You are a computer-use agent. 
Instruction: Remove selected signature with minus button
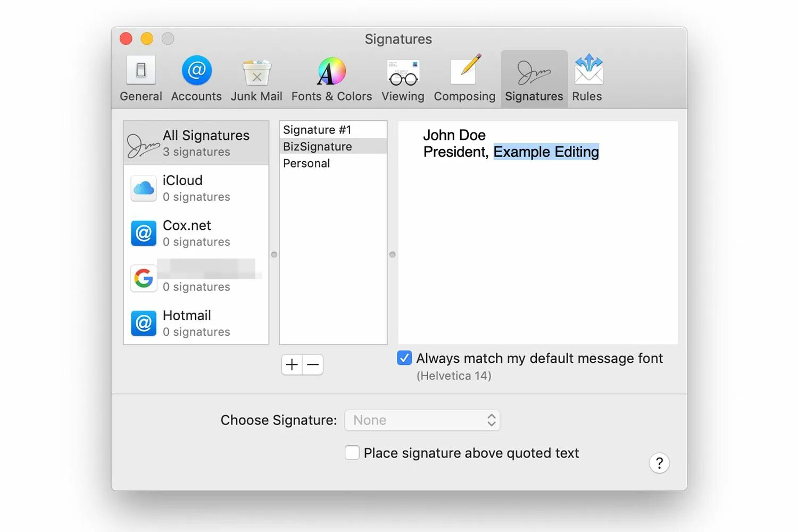tap(313, 364)
